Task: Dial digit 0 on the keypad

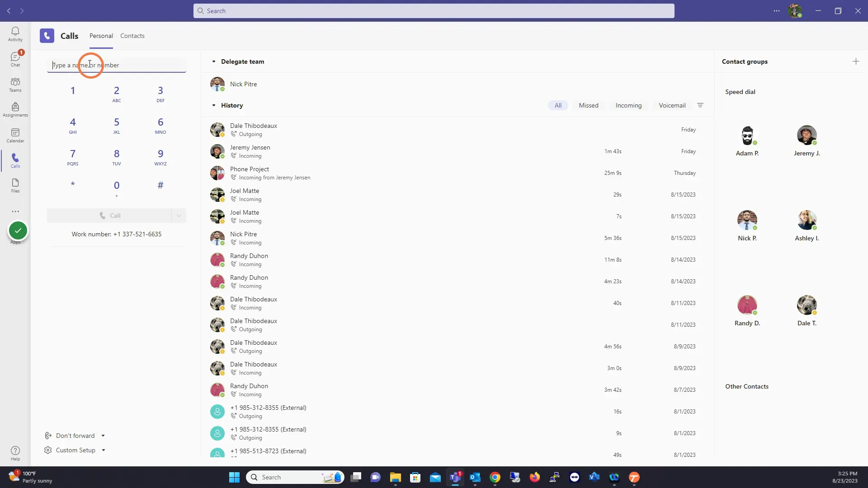Action: [117, 188]
